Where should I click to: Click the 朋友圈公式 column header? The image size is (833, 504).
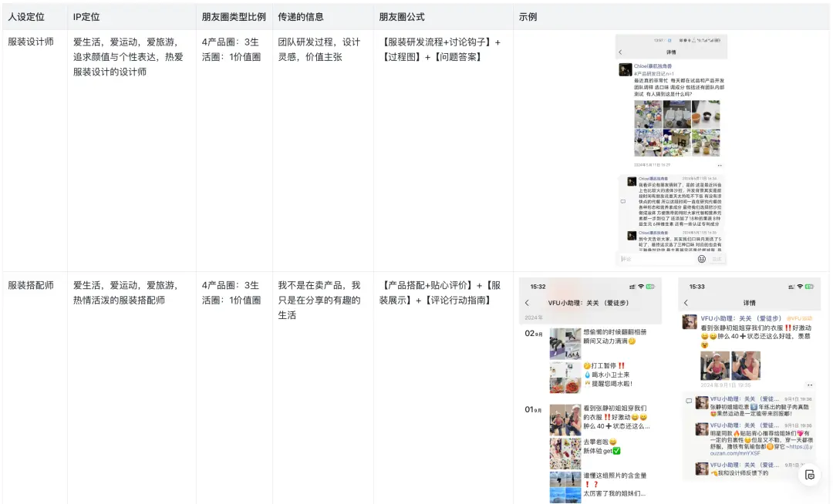coord(401,16)
